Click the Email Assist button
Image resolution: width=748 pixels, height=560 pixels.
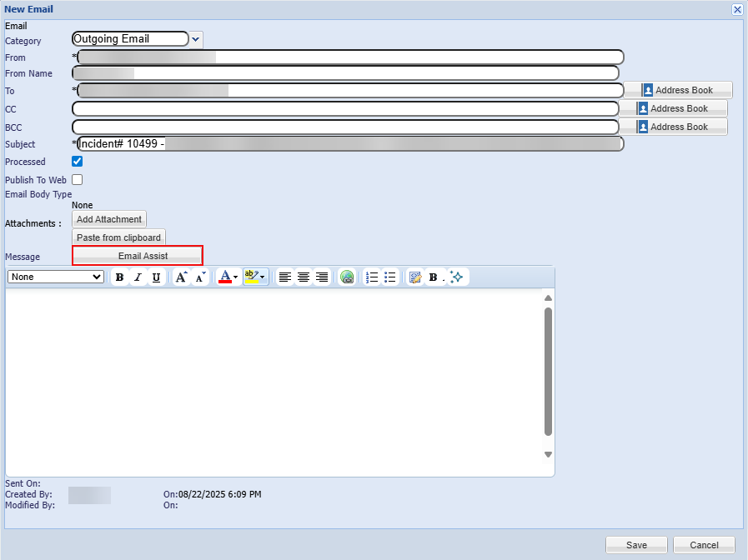click(x=138, y=256)
